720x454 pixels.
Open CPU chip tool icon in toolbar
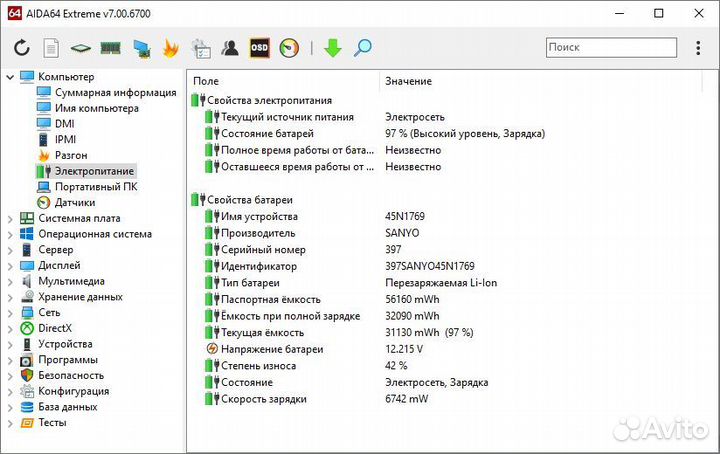point(80,48)
